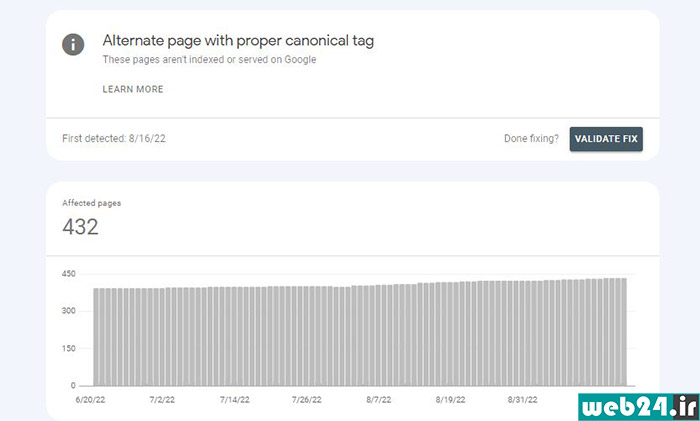Click the 'Done fixing?' label
This screenshot has width=700, height=421.
coord(531,138)
